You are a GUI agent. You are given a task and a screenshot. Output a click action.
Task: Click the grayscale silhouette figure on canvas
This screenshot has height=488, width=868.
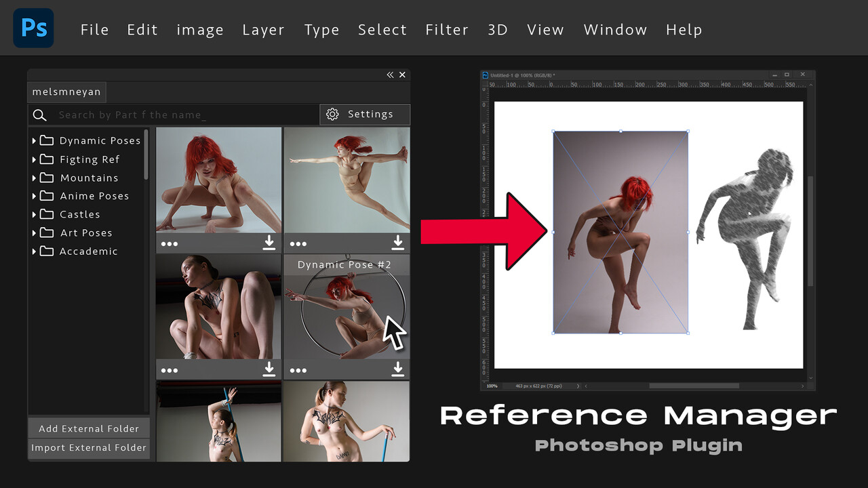[x=745, y=239]
